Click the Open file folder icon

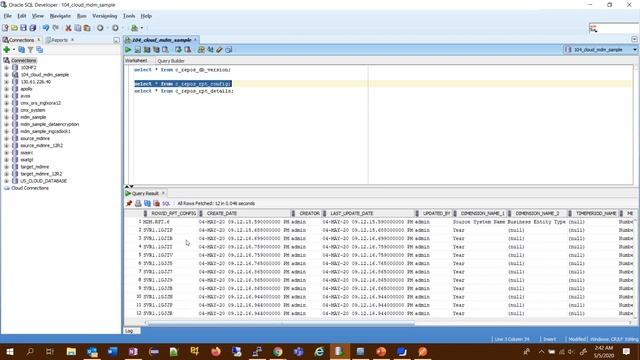coord(14,28)
